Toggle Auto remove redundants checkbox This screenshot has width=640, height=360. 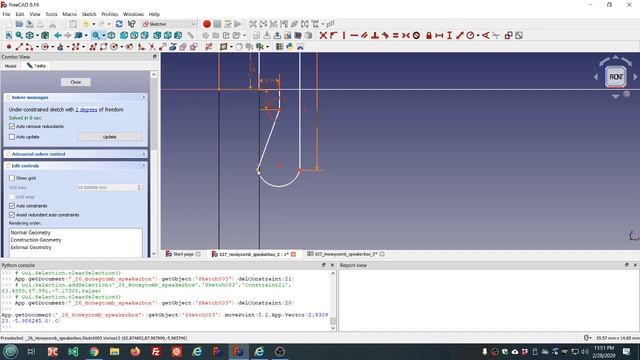pos(12,127)
